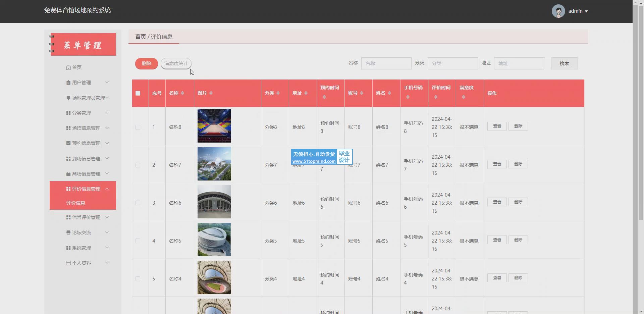
Task: Click the 个人资料 card icon
Action: pyautogui.click(x=68, y=263)
